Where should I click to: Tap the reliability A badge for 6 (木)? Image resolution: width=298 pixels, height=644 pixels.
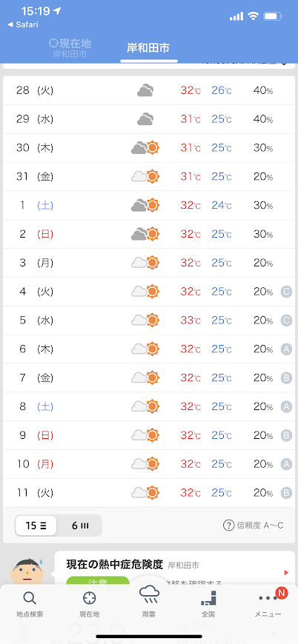[286, 349]
